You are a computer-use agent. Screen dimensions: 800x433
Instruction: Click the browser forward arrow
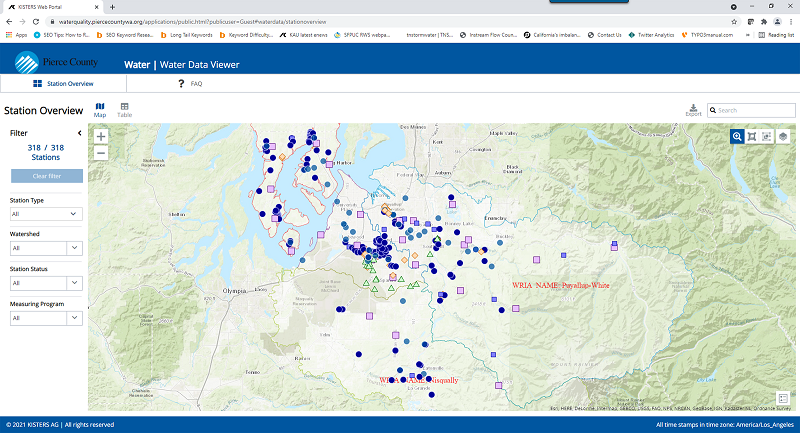(x=22, y=21)
